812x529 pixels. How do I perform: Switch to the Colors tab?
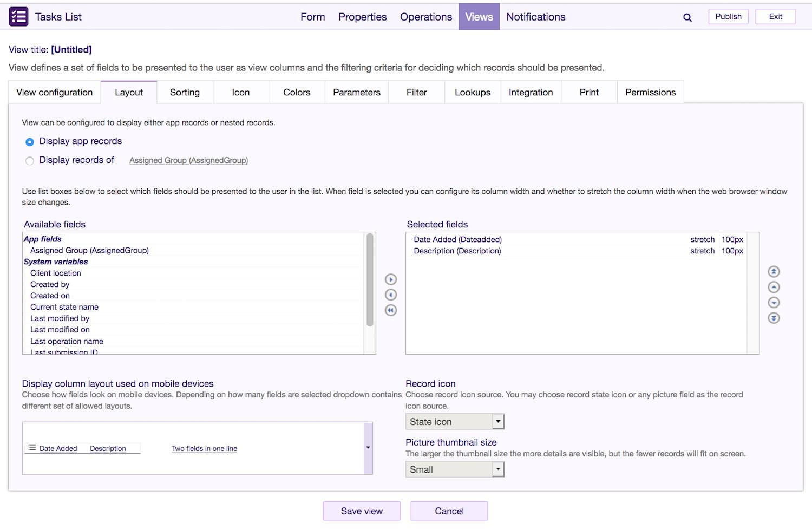297,92
